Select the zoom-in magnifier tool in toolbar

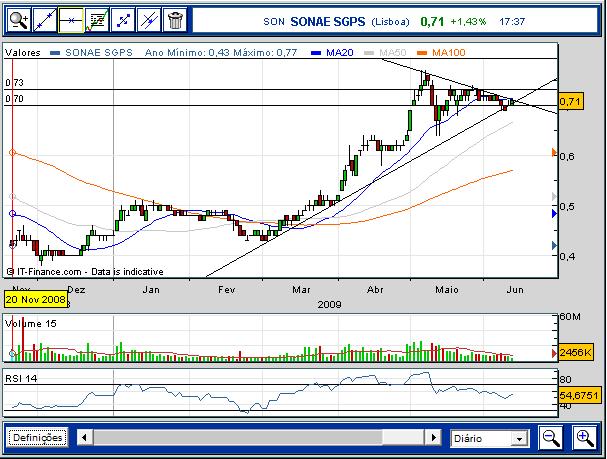tap(19, 20)
